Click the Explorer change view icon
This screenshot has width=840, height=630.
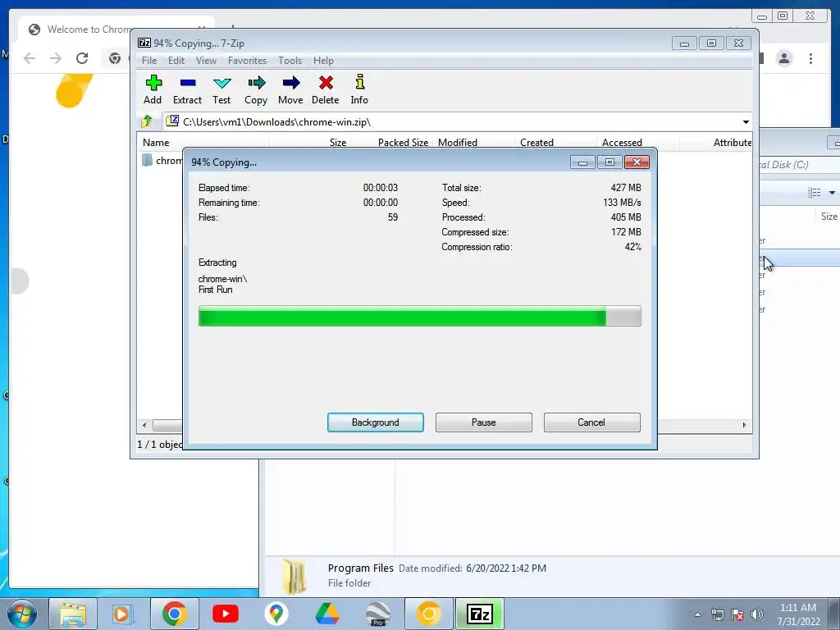point(815,192)
